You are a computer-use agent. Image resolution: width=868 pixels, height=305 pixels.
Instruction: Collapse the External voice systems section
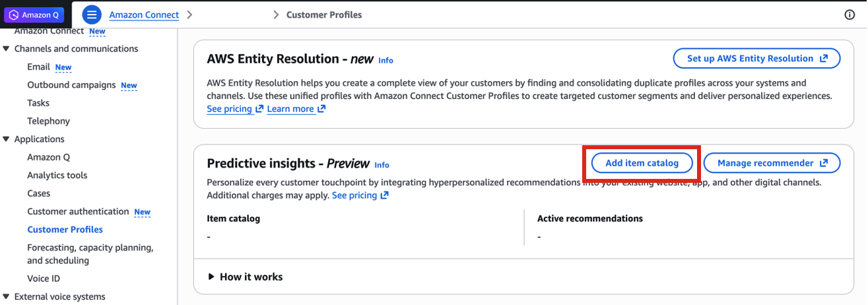7,296
